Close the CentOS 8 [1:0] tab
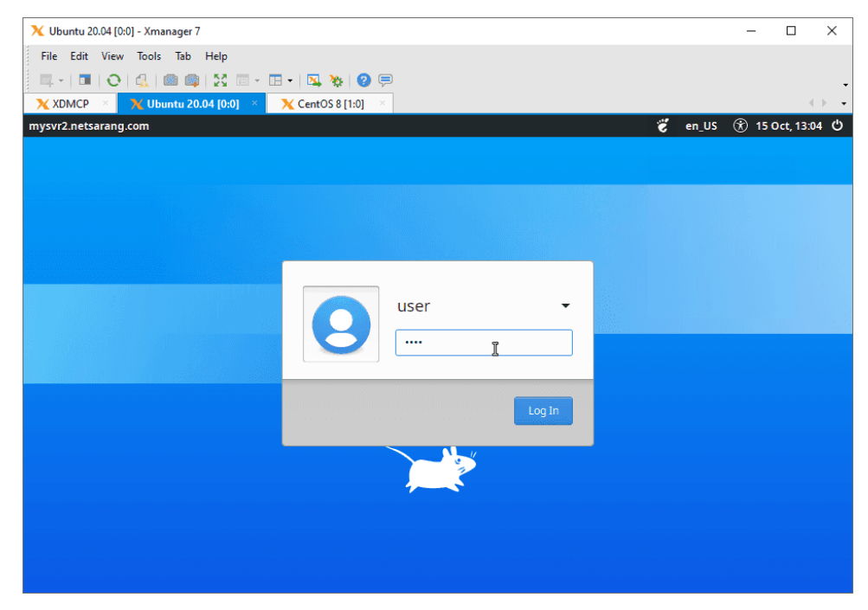Image resolution: width=868 pixels, height=610 pixels. click(x=382, y=103)
